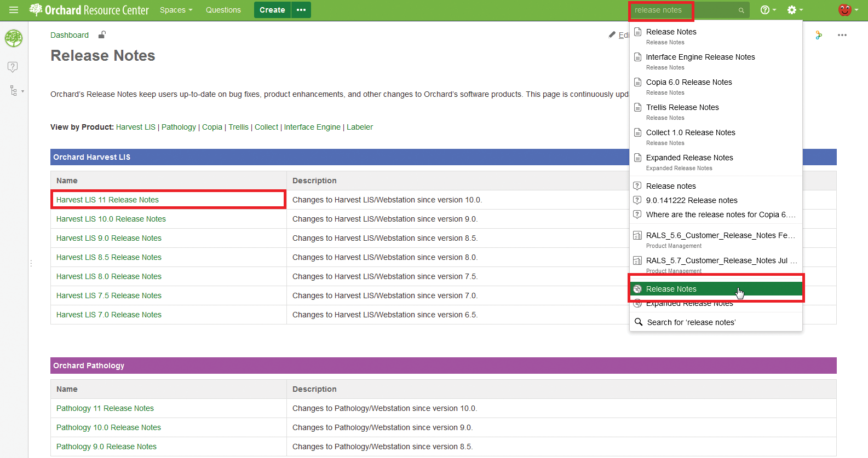Jump to Copia in View by Product

click(x=212, y=127)
